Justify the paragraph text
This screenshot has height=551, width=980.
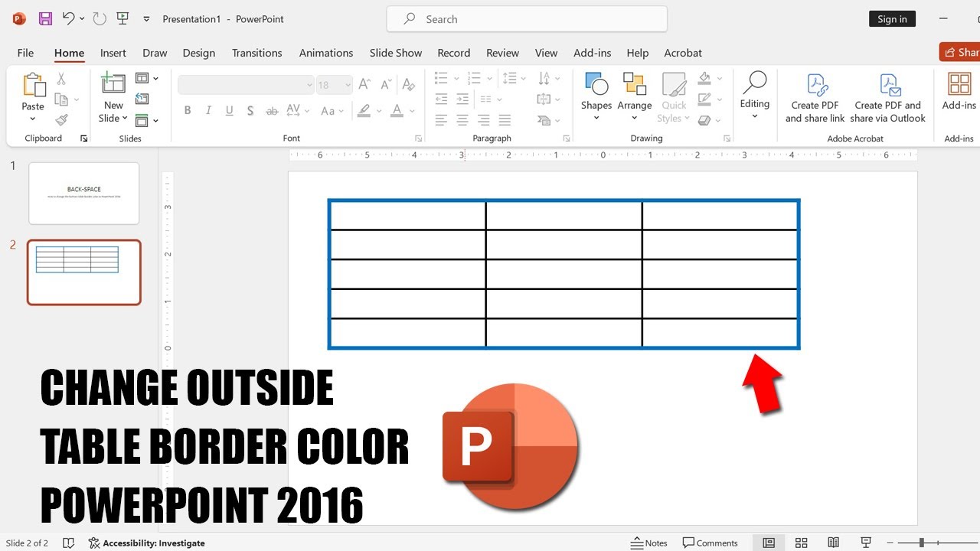(x=505, y=120)
